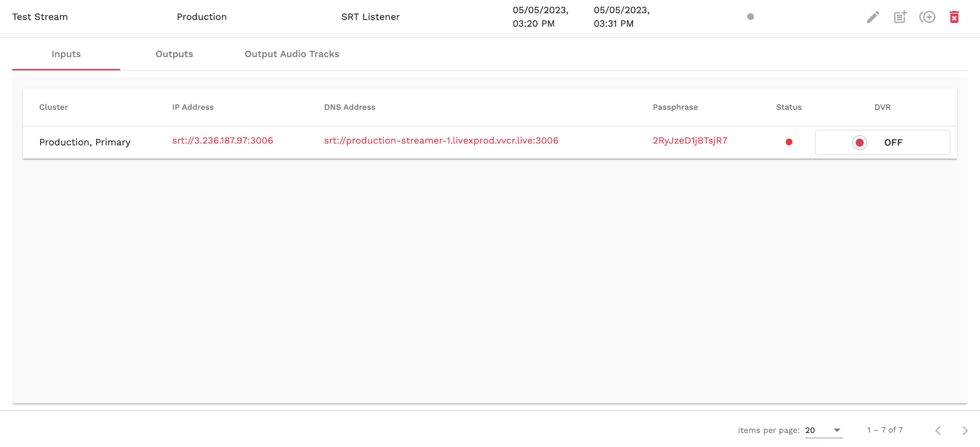The width and height of the screenshot is (980, 447).
Task: Select the Inputs tab
Action: point(66,54)
